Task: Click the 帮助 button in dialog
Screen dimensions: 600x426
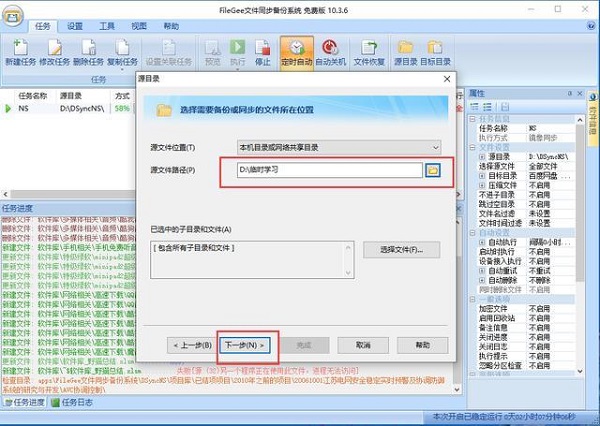Action: tap(422, 345)
